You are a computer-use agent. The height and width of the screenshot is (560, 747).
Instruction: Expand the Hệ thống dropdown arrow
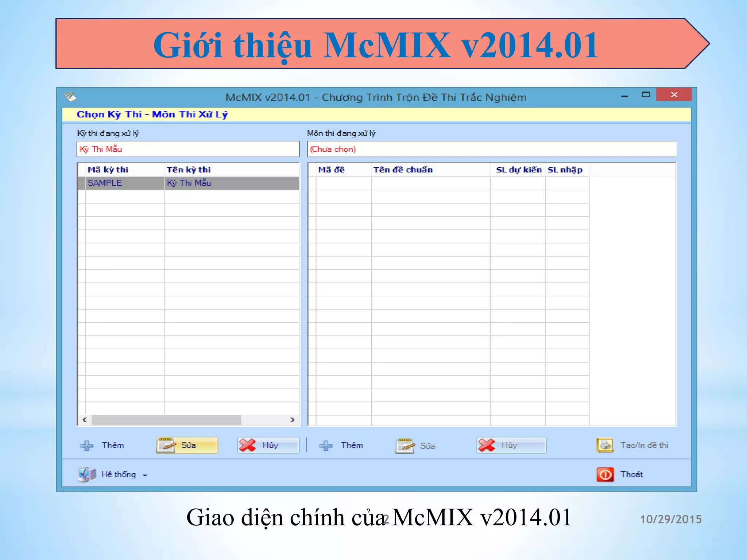tap(145, 475)
